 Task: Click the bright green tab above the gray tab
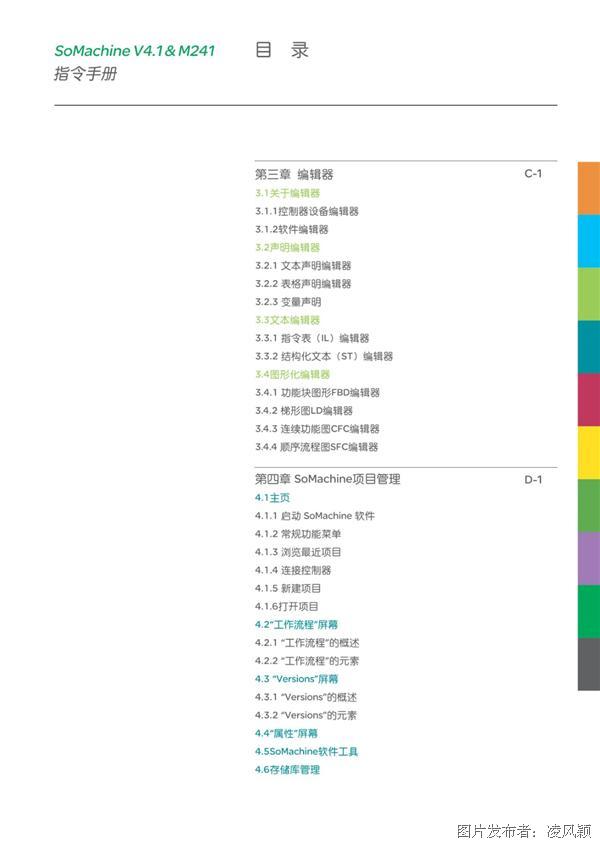[x=589, y=612]
